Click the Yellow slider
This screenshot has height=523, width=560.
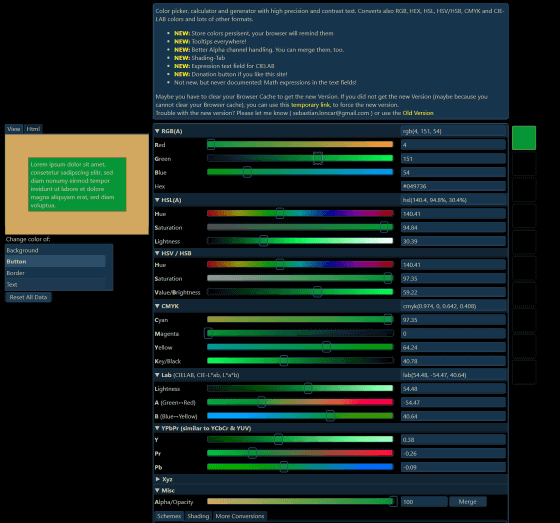pos(300,347)
